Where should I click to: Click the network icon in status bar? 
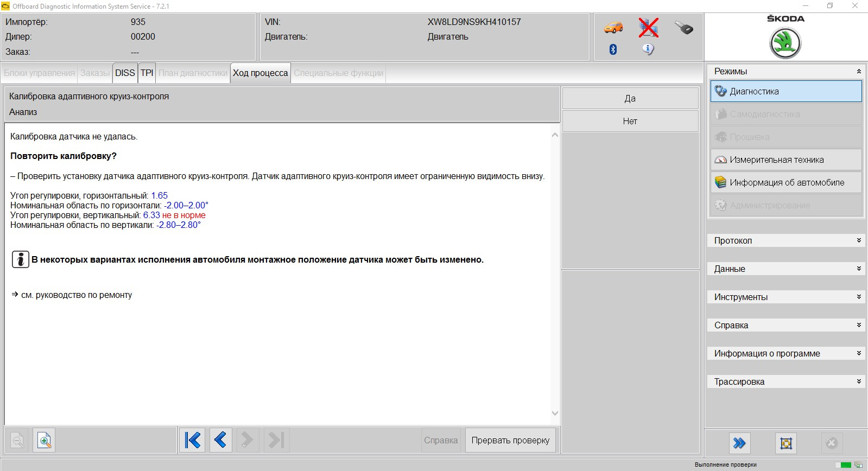click(x=858, y=465)
